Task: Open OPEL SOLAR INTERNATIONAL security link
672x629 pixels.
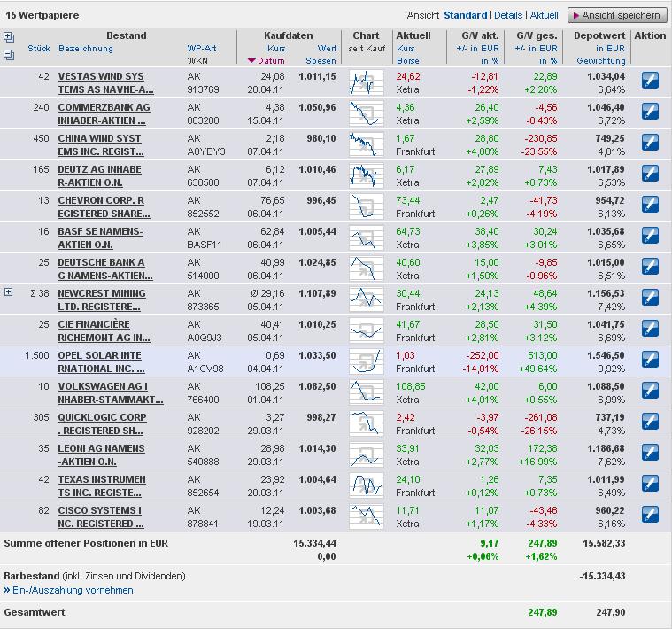Action: [102, 361]
